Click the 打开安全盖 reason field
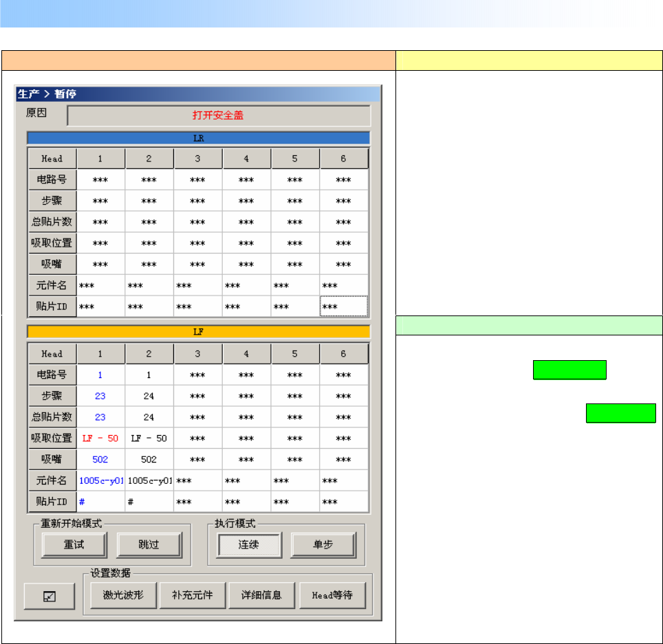The width and height of the screenshot is (663, 644). [219, 115]
